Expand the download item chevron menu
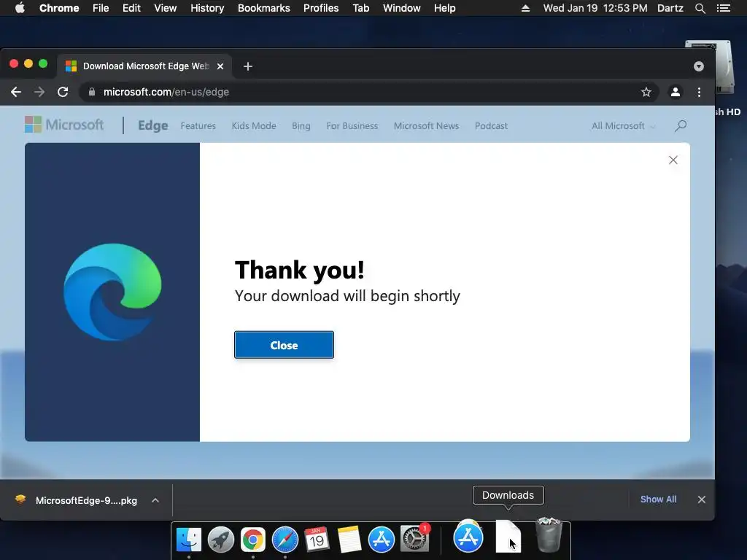The image size is (747, 560). (x=155, y=500)
